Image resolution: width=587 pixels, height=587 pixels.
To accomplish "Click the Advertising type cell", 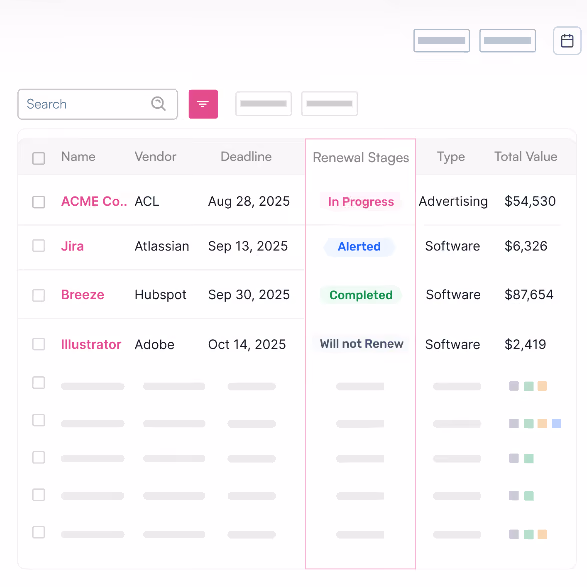I will 453,201.
